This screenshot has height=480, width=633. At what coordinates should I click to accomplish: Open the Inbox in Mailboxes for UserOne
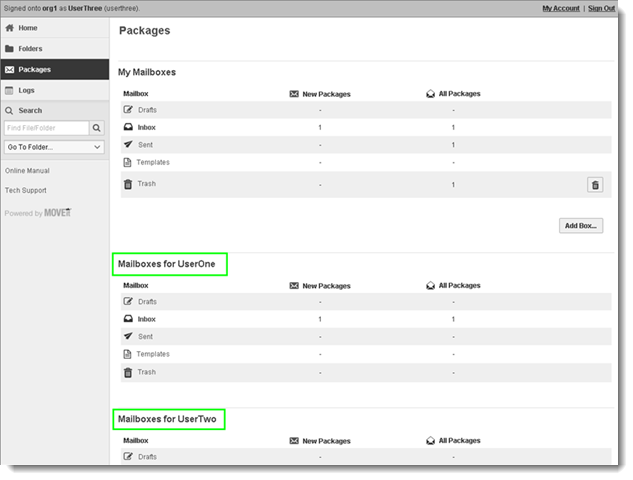coord(146,319)
